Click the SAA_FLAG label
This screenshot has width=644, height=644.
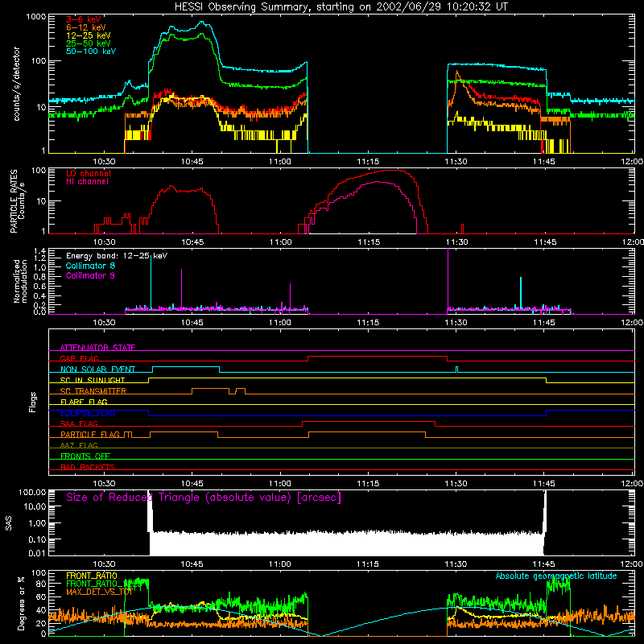pos(79,423)
